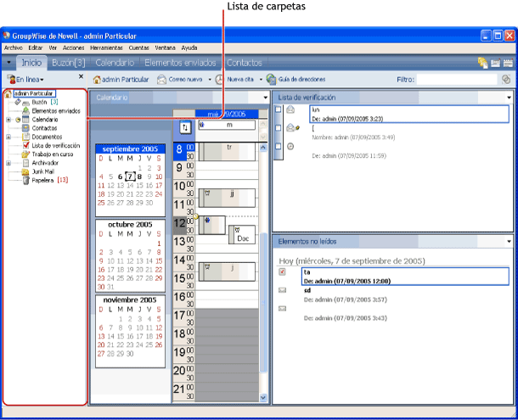Click the opened envelope icon beside 'lun' item

pos(290,109)
